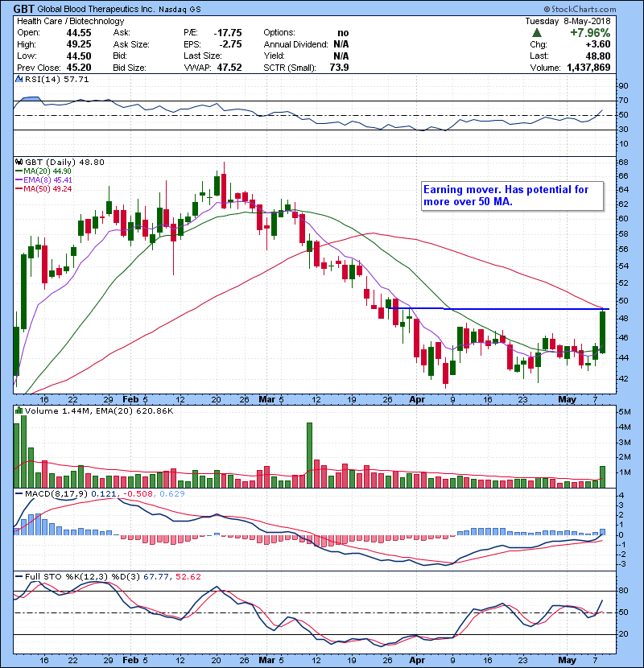Click the SCTR (Small) value 73.9
644x668 pixels.
339,68
